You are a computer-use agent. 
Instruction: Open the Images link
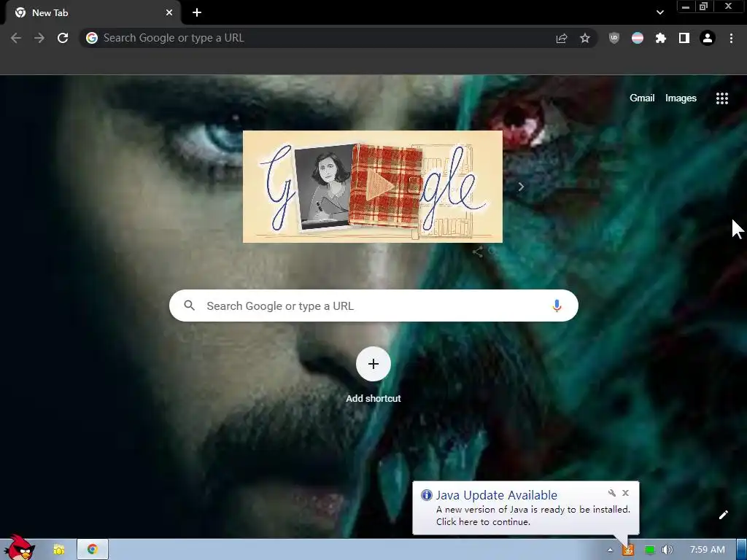(x=681, y=98)
